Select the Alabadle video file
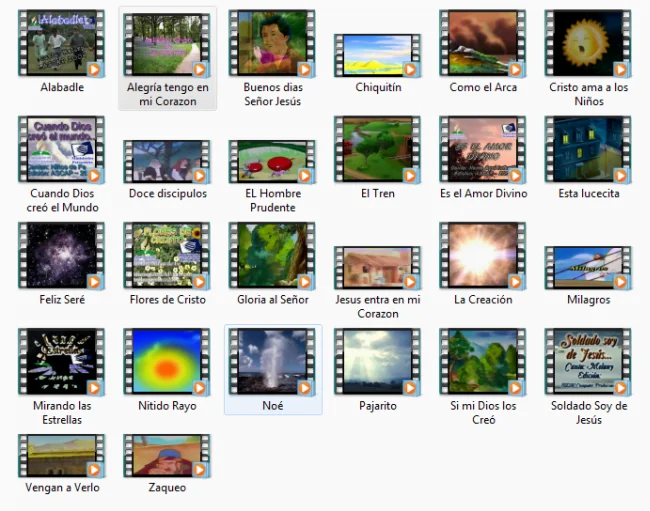The height and width of the screenshot is (511, 650). (x=61, y=44)
